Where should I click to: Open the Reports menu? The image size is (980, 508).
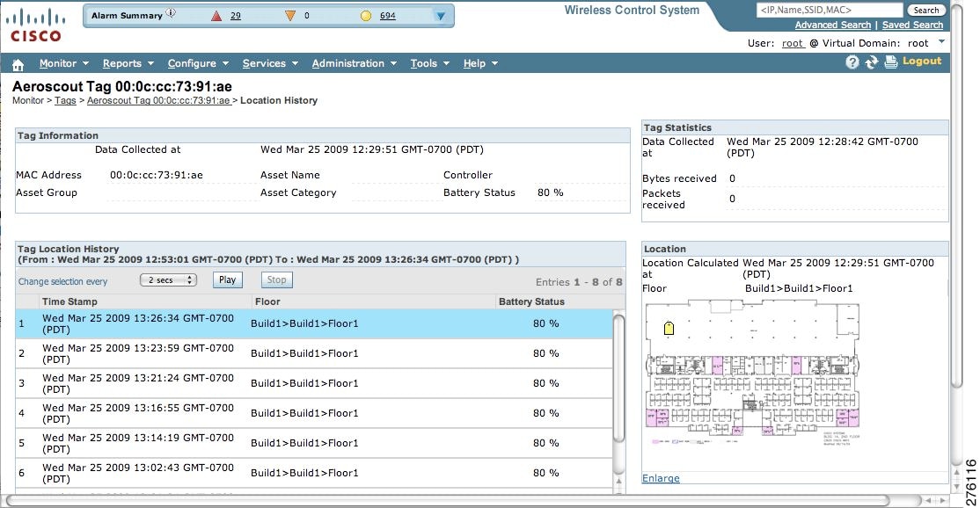tap(128, 63)
